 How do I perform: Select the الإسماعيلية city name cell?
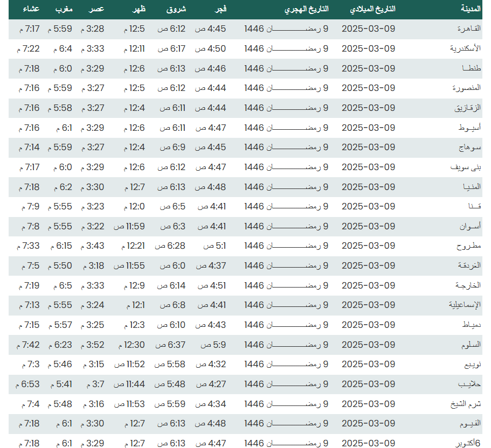click(x=465, y=305)
